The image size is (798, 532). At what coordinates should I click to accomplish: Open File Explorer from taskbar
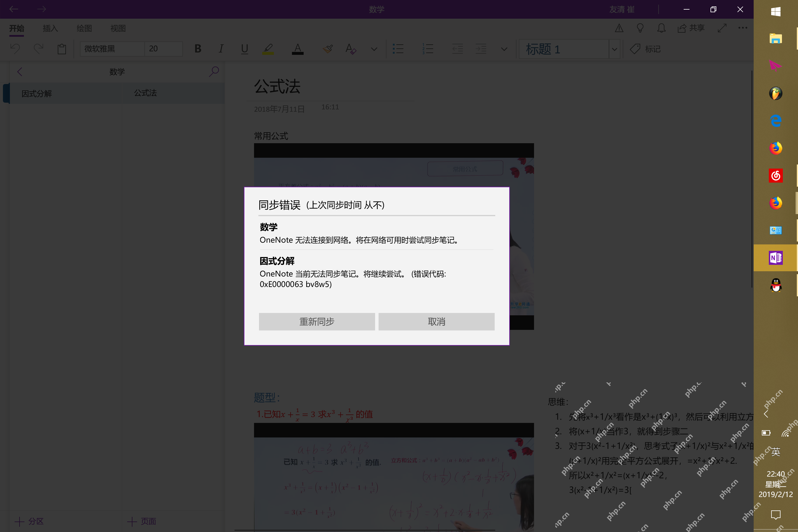pos(776,39)
